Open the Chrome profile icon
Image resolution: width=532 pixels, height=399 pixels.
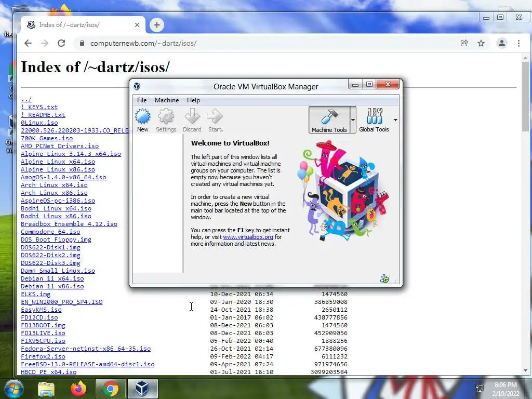(x=502, y=43)
